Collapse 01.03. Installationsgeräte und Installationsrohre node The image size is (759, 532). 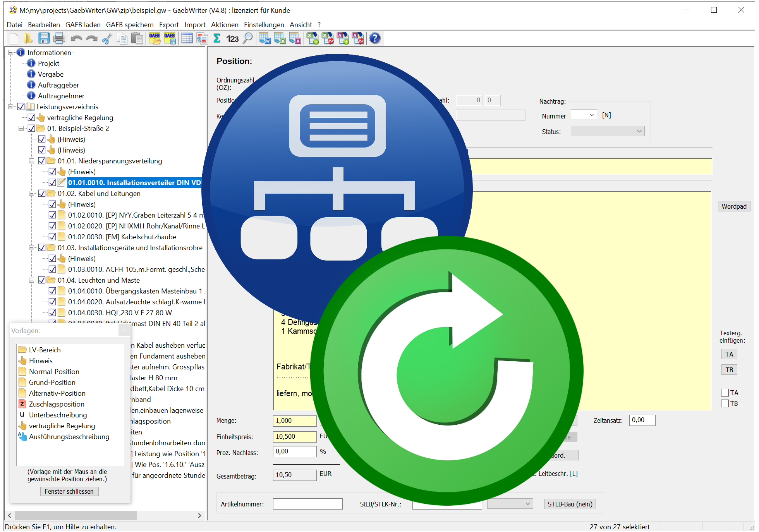click(x=32, y=247)
